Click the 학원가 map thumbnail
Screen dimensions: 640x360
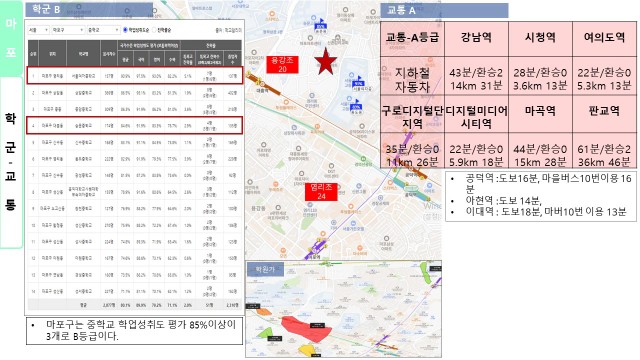(x=343, y=309)
